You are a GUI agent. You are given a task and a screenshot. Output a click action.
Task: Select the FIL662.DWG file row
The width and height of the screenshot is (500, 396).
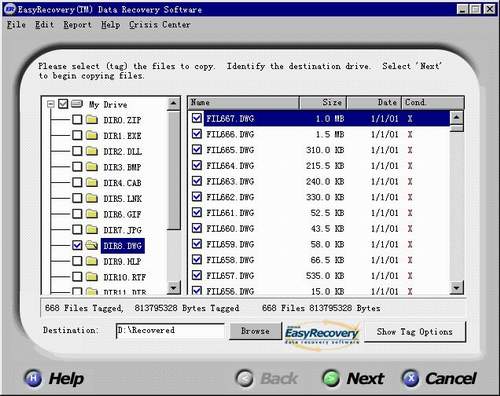319,197
